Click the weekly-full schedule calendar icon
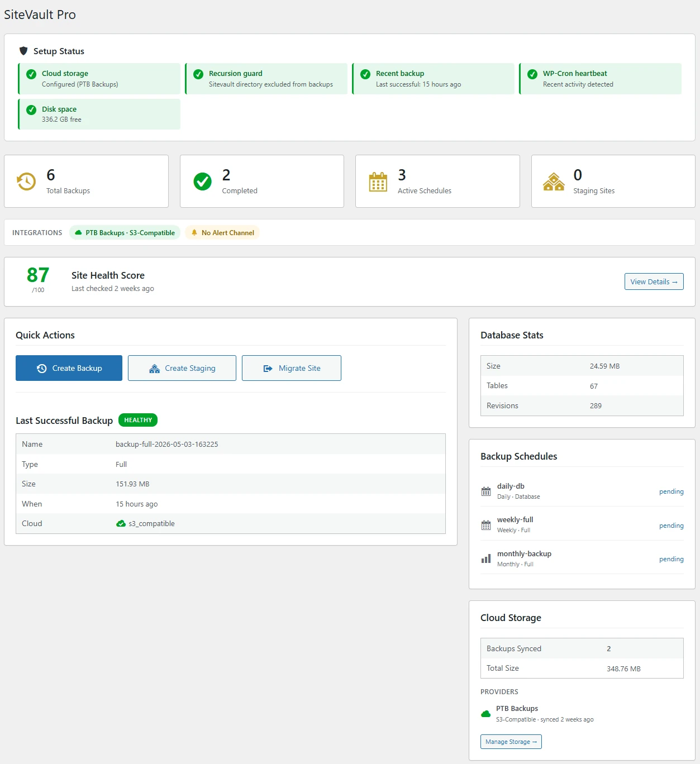Viewport: 700px width, 764px height. [x=486, y=526]
